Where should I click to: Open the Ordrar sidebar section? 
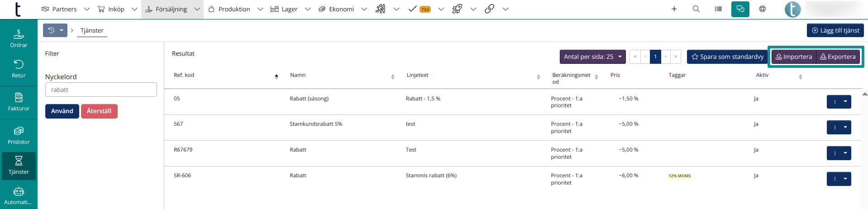click(x=19, y=38)
